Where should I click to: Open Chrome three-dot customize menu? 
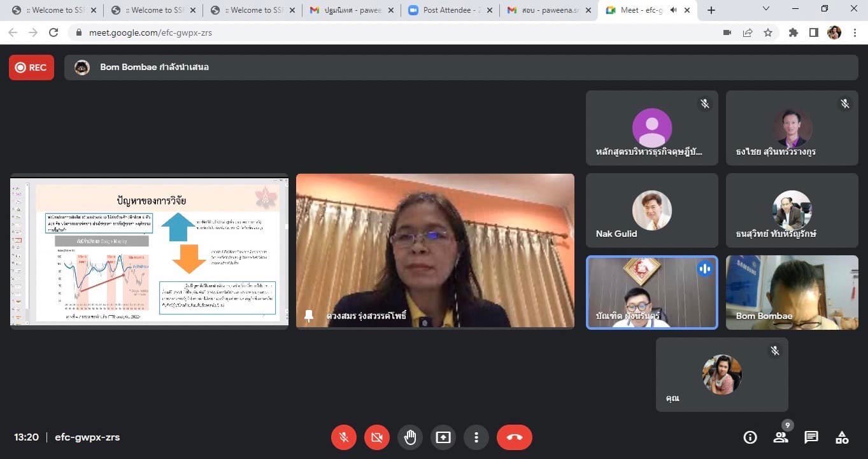point(855,32)
